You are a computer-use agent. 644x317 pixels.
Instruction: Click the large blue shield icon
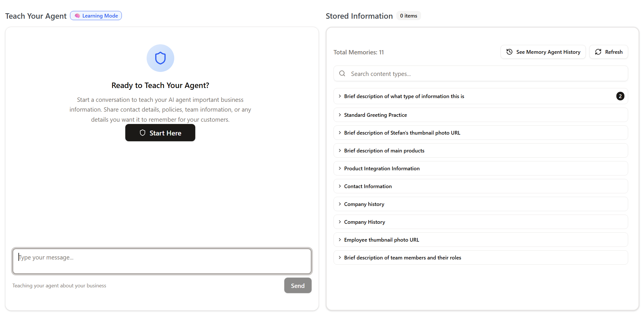[160, 58]
